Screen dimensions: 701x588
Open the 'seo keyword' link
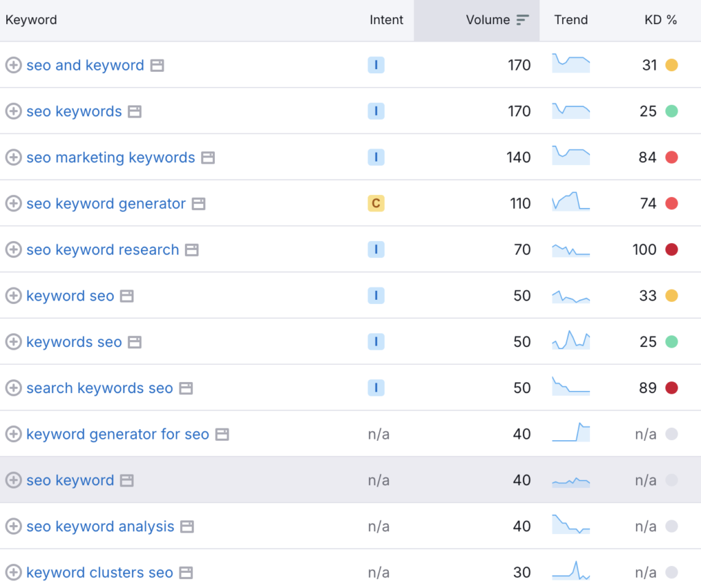71,481
